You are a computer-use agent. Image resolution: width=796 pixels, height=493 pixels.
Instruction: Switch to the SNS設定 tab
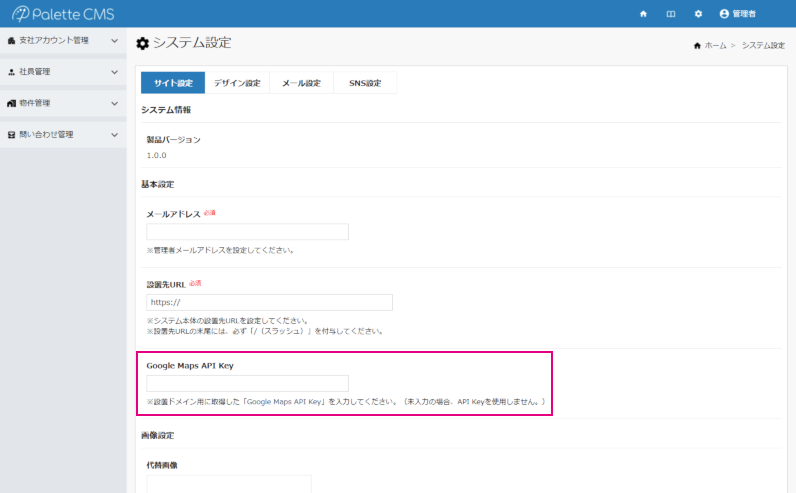365,83
